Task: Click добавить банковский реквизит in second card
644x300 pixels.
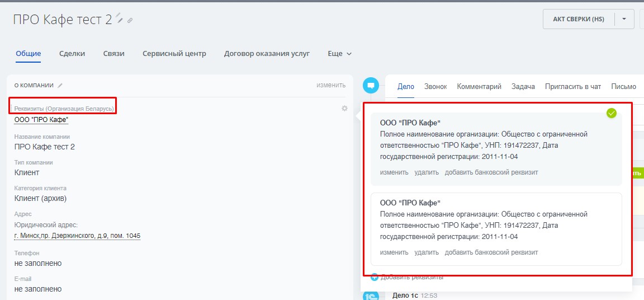Action: [x=491, y=252]
